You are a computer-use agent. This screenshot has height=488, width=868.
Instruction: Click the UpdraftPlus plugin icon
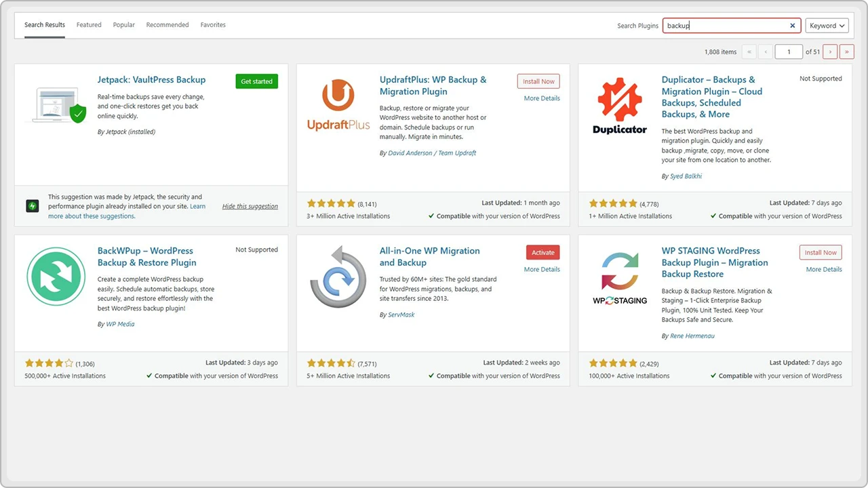click(x=337, y=104)
